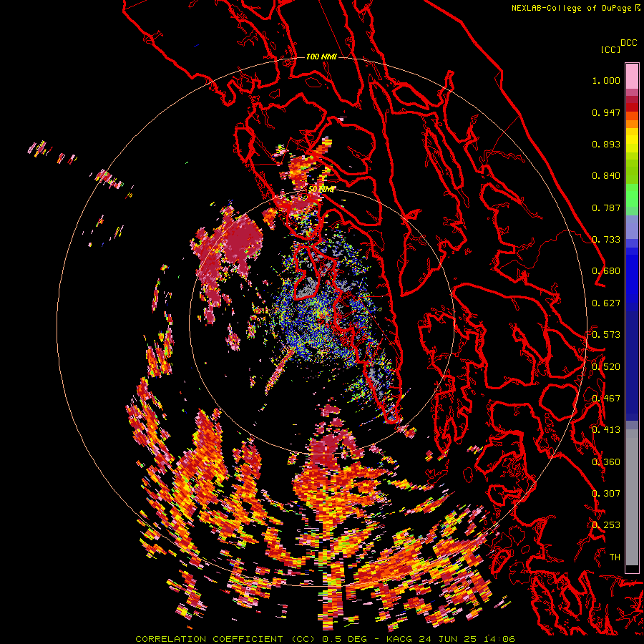This screenshot has width=644, height=644.
Task: Click the 0.947 value on the legend
Action: click(x=606, y=112)
